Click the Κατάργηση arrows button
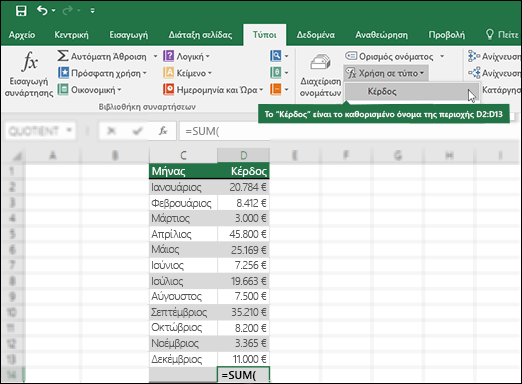This screenshot has width=522, height=384. pos(501,90)
